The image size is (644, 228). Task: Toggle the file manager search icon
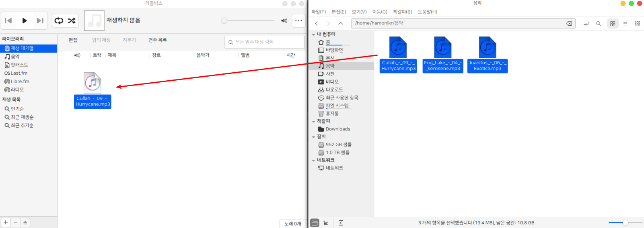(x=599, y=24)
